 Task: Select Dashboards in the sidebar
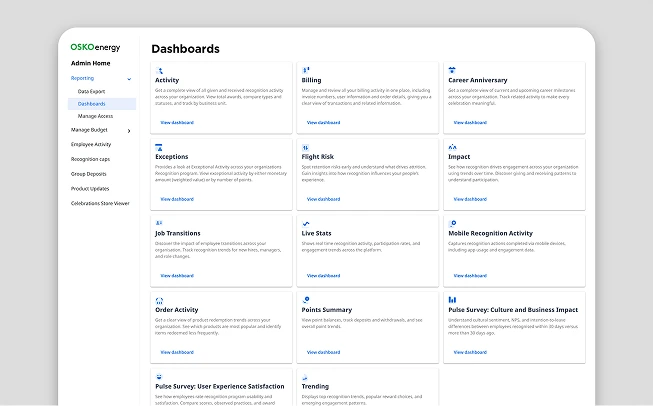click(x=102, y=104)
